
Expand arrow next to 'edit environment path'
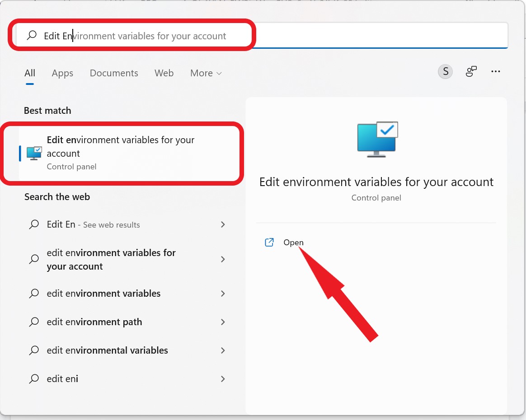223,322
